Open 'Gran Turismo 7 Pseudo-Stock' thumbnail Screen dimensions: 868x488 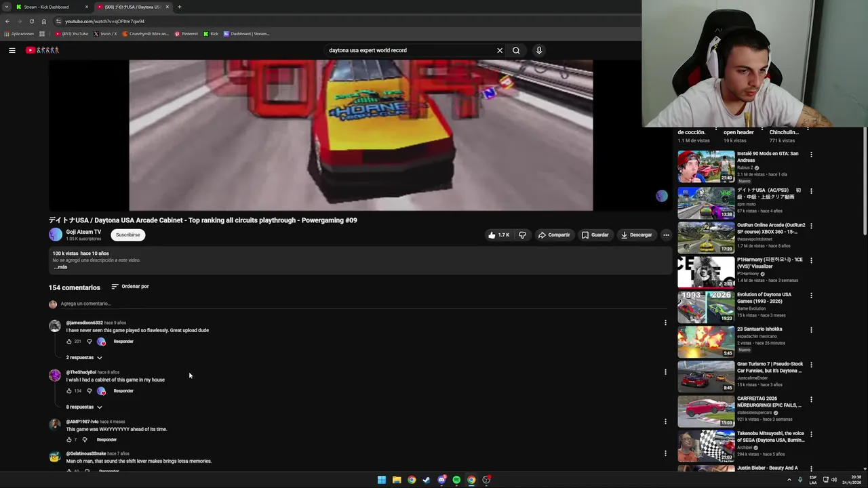[x=706, y=376]
